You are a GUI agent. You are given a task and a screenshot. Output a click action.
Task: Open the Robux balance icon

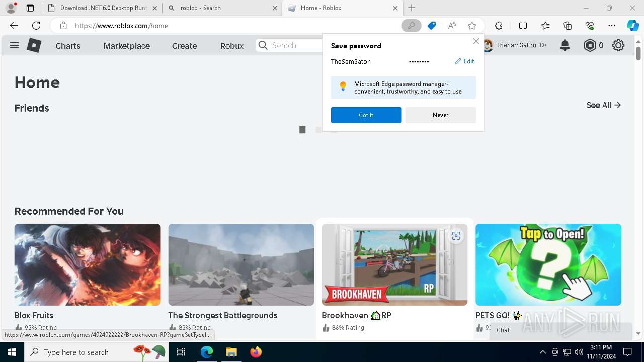tap(590, 45)
